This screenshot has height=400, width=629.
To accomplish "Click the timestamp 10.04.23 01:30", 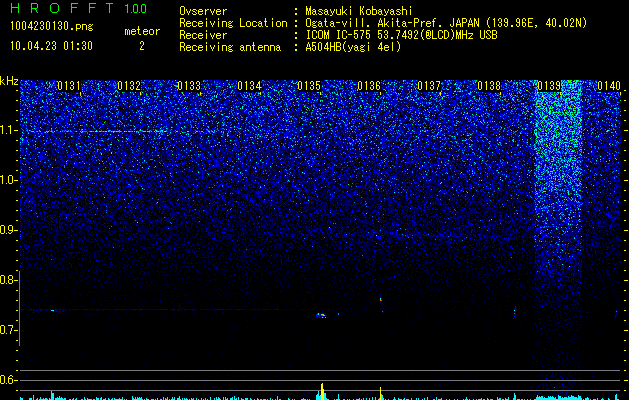I will [51, 46].
